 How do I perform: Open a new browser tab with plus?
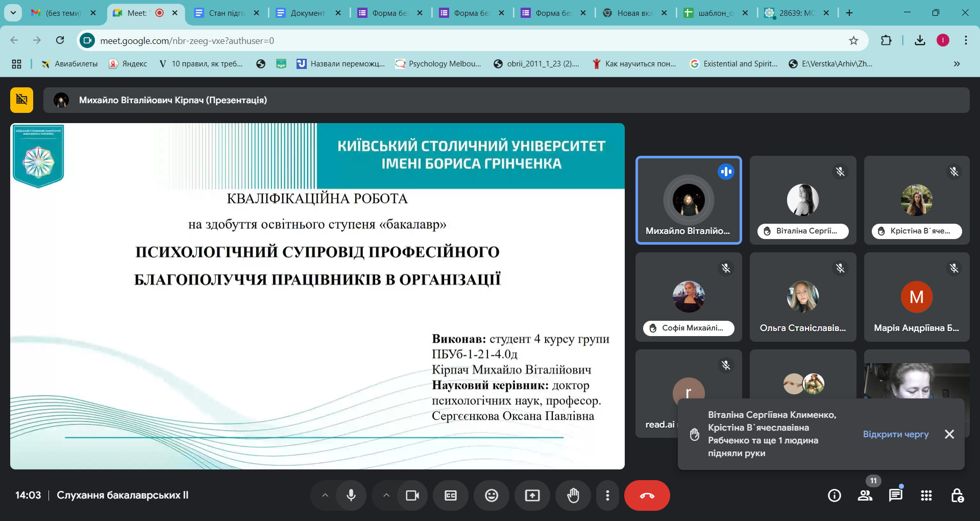click(x=849, y=13)
